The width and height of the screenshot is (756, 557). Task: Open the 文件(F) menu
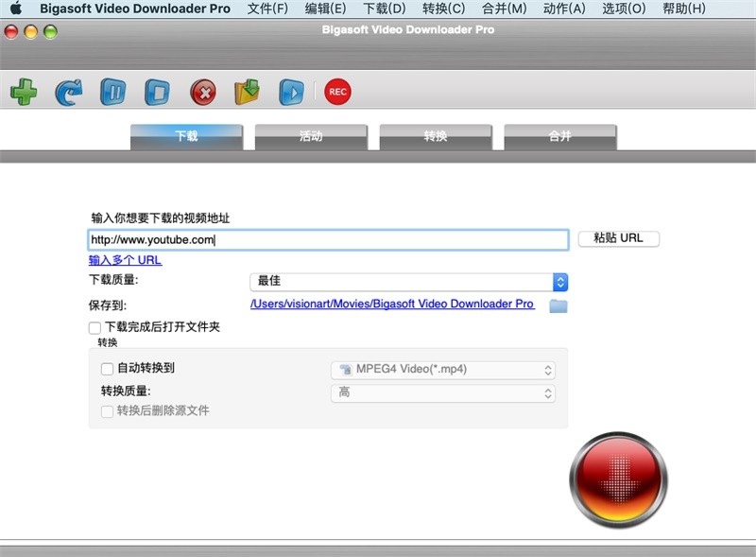click(267, 9)
